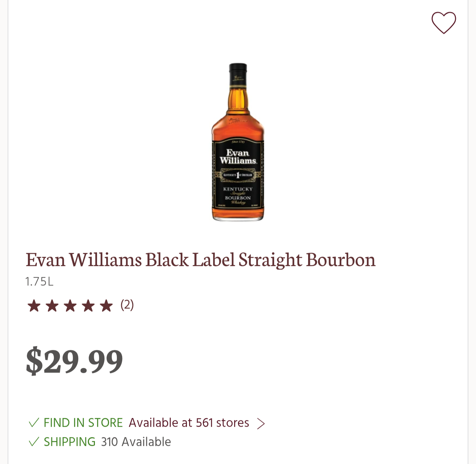Click the first rating star

pyautogui.click(x=34, y=305)
